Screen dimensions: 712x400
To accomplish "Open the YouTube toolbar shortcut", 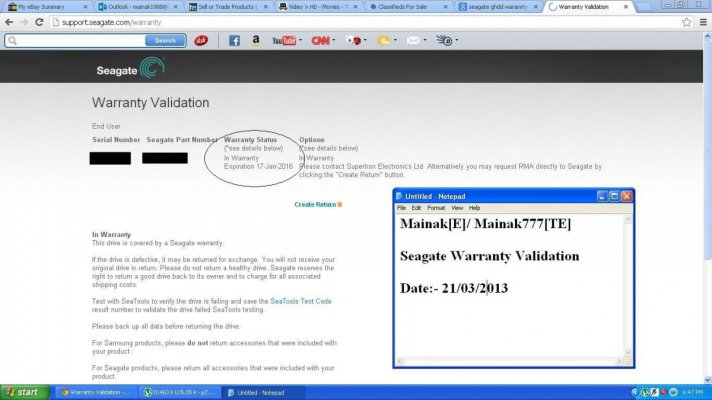I will point(284,40).
